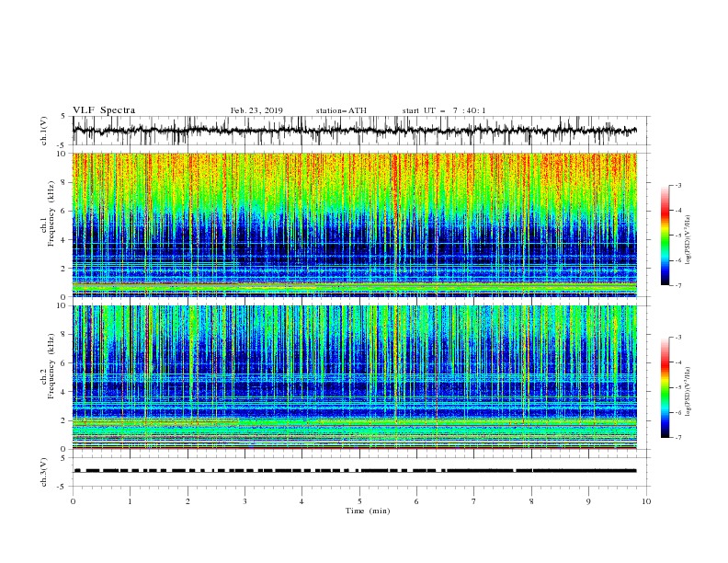The width and height of the screenshot is (728, 563).
Task: Click the ch.1 PSD color scale bar
Action: (x=665, y=235)
